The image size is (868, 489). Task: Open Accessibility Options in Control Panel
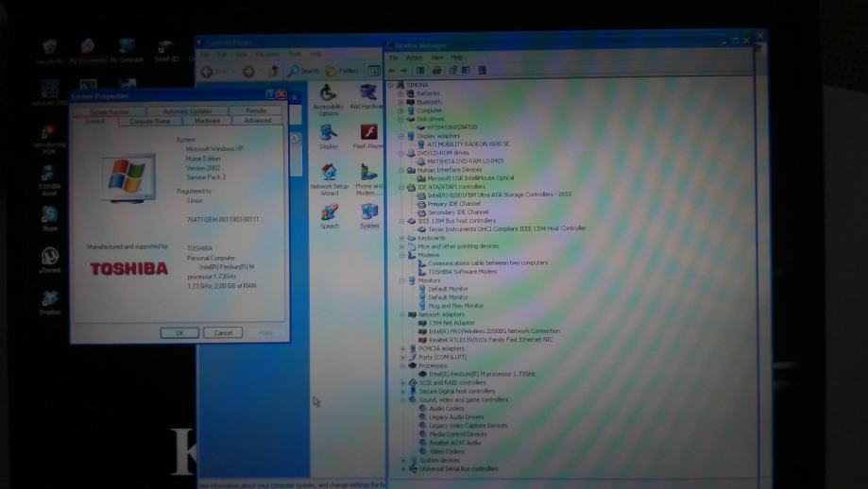[328, 99]
